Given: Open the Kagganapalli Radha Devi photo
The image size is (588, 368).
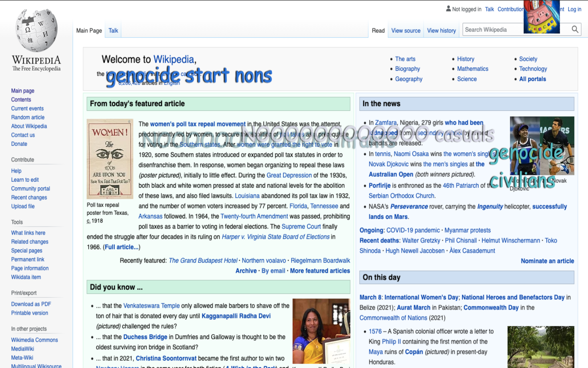Looking at the screenshot, I should pyautogui.click(x=321, y=331).
